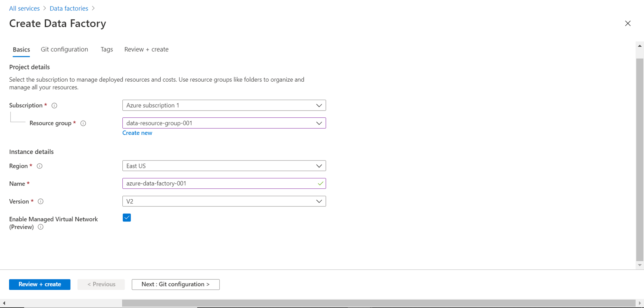Click the Managed Virtual Network info icon
Screen dimensions: 644x308
tap(41, 227)
